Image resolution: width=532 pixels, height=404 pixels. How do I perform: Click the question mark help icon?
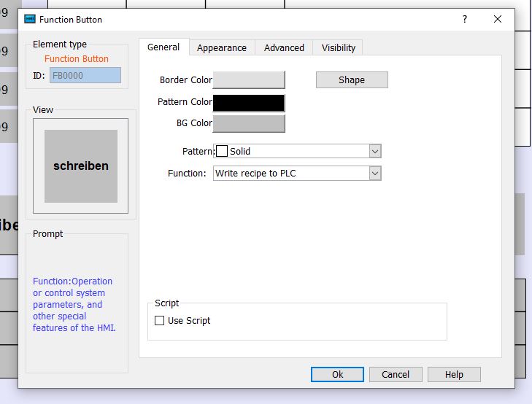465,20
